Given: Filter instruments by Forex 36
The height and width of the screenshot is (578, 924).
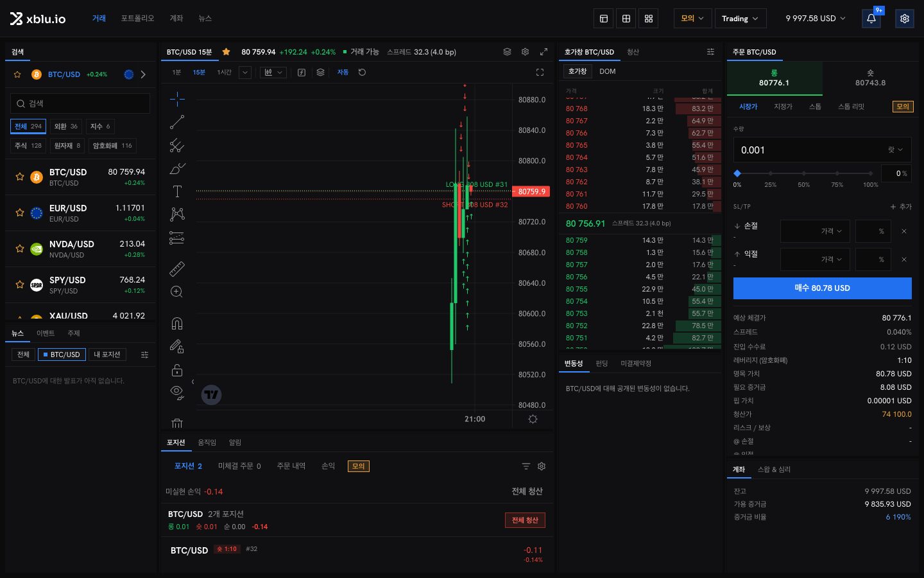Looking at the screenshot, I should click(x=65, y=127).
